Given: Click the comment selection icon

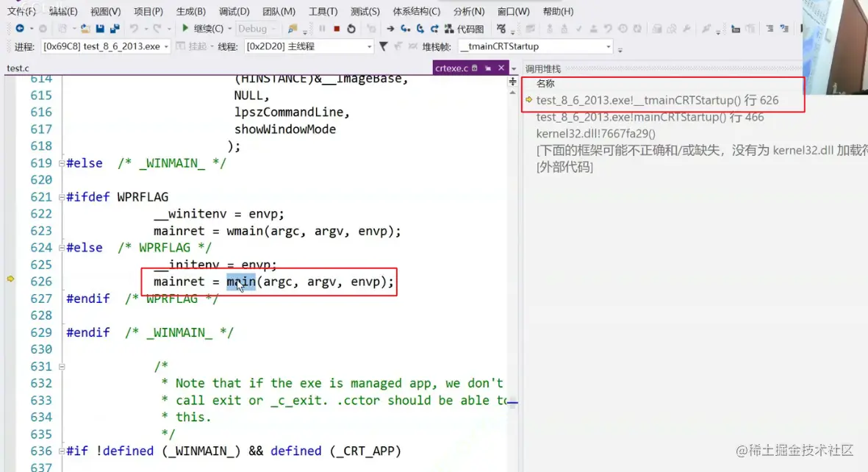Looking at the screenshot, I should click(x=770, y=29).
